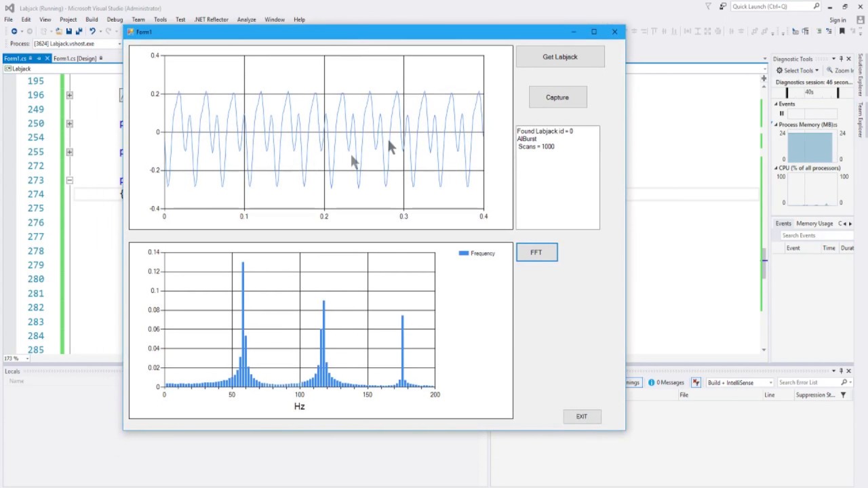Open the Team Explorer side tab
The width and height of the screenshot is (868, 488).
861,119
